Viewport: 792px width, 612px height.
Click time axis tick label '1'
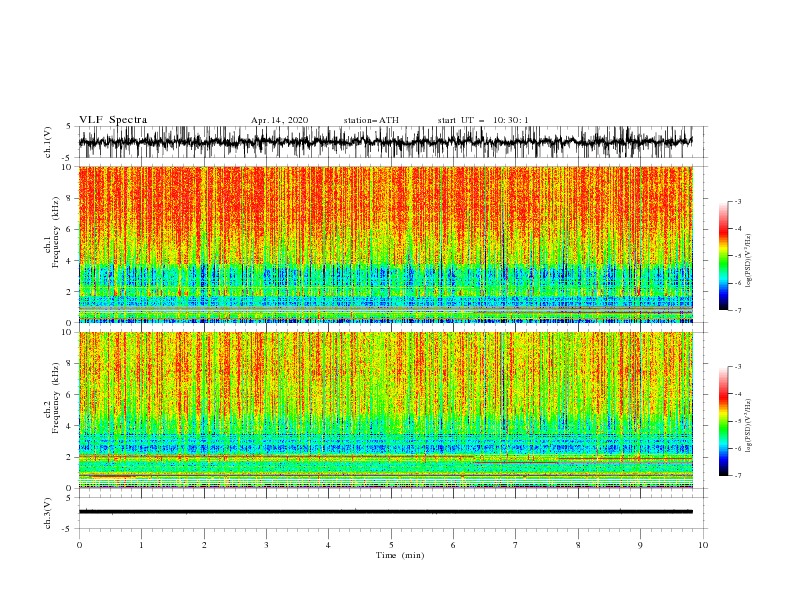[141, 545]
